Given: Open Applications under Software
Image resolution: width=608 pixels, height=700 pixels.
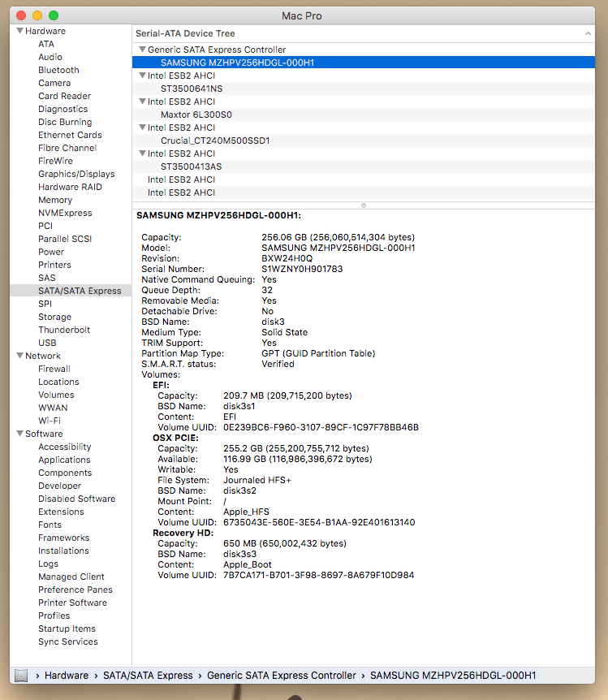Looking at the screenshot, I should 64,460.
